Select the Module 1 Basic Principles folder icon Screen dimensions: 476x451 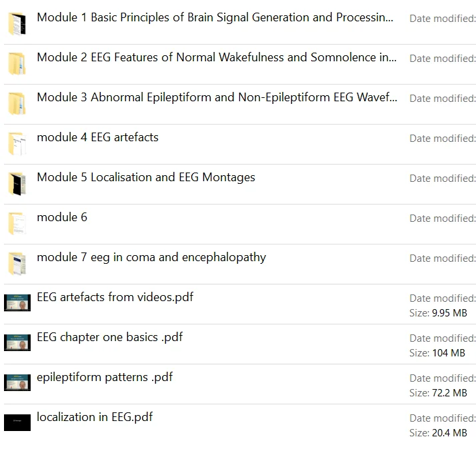coord(17,24)
